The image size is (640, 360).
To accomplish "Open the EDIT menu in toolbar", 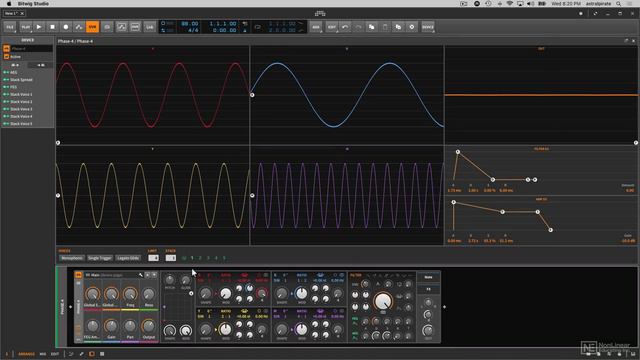I will click(331, 27).
